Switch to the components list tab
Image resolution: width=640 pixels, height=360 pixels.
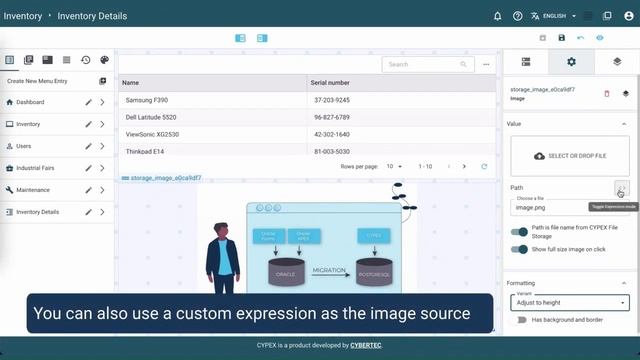tap(526, 62)
